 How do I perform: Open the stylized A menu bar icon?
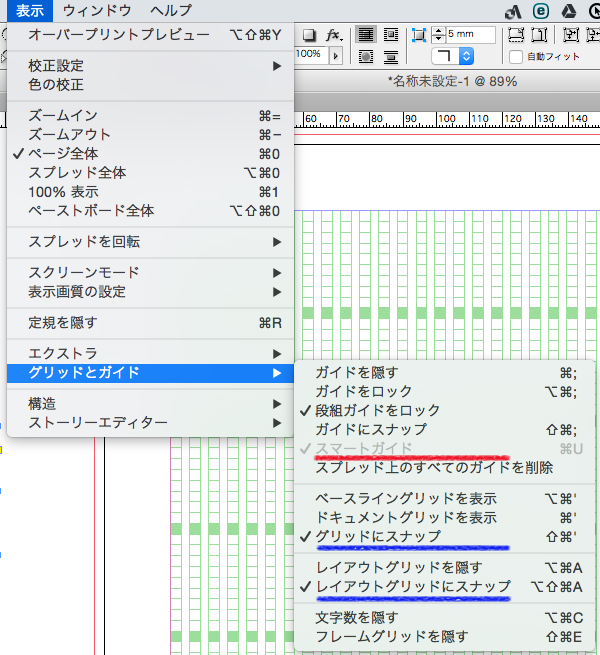[x=513, y=12]
